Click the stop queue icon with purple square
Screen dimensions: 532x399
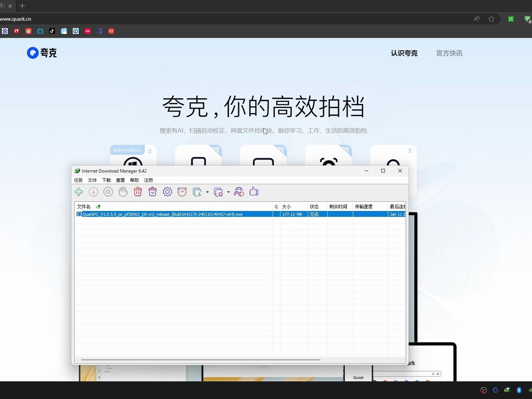pos(218,192)
